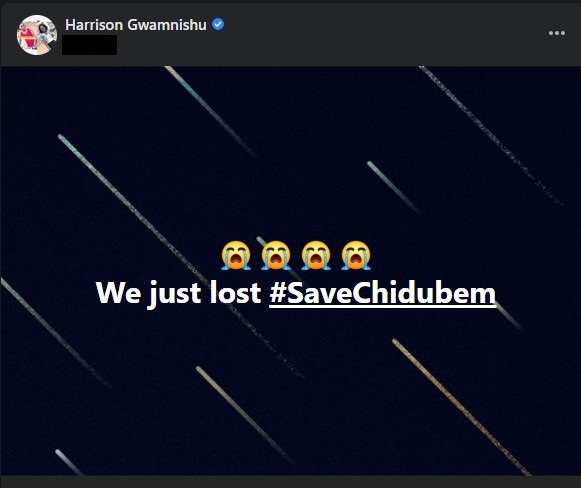Click the first crying emoji
This screenshot has height=488, width=581.
pyautogui.click(x=236, y=255)
